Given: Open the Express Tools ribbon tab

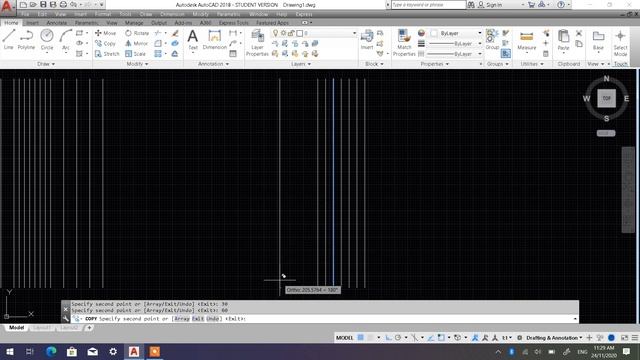Looking at the screenshot, I should (233, 23).
